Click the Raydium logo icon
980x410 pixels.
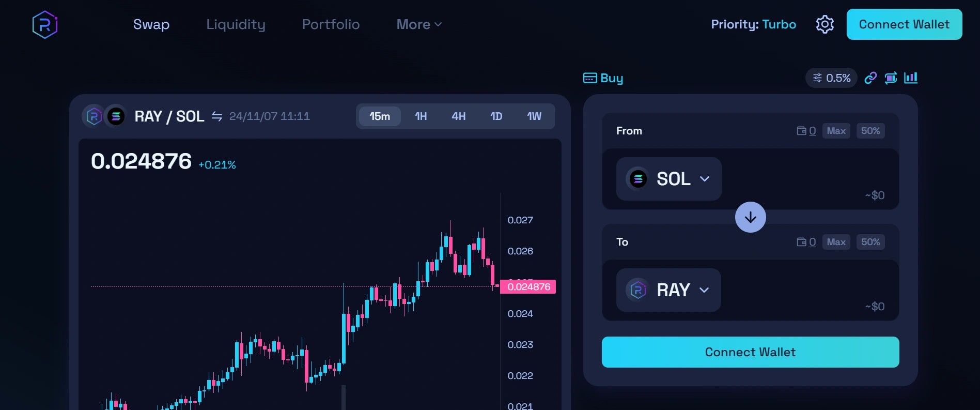[x=45, y=24]
